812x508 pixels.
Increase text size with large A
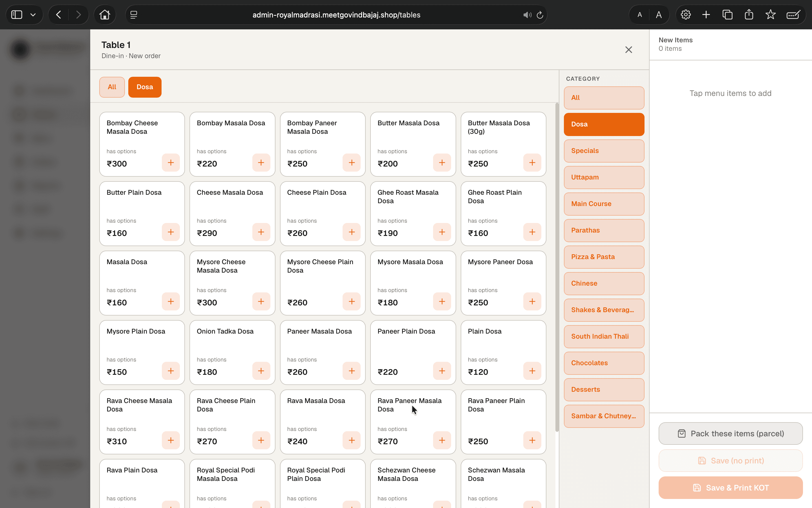(659, 15)
